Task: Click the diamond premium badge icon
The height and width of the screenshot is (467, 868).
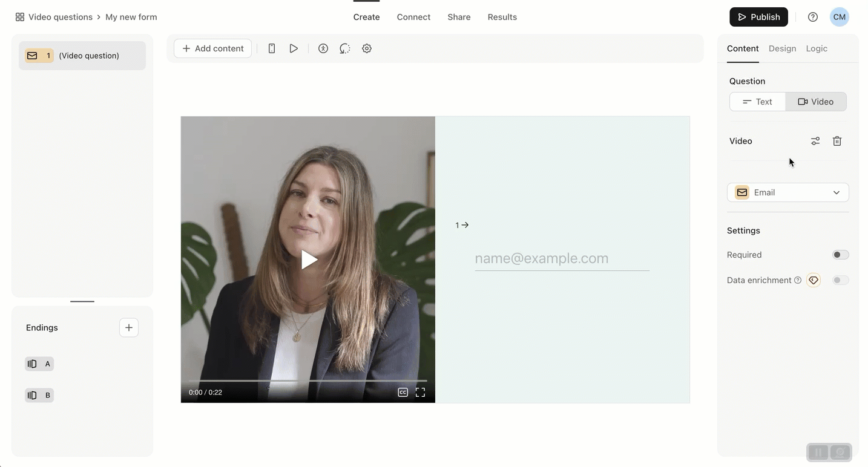Action: pyautogui.click(x=814, y=280)
